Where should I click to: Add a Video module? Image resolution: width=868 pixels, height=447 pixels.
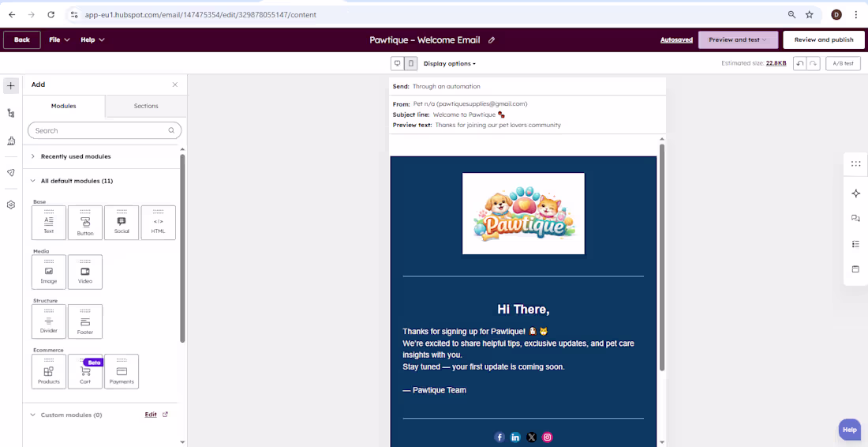click(x=85, y=272)
